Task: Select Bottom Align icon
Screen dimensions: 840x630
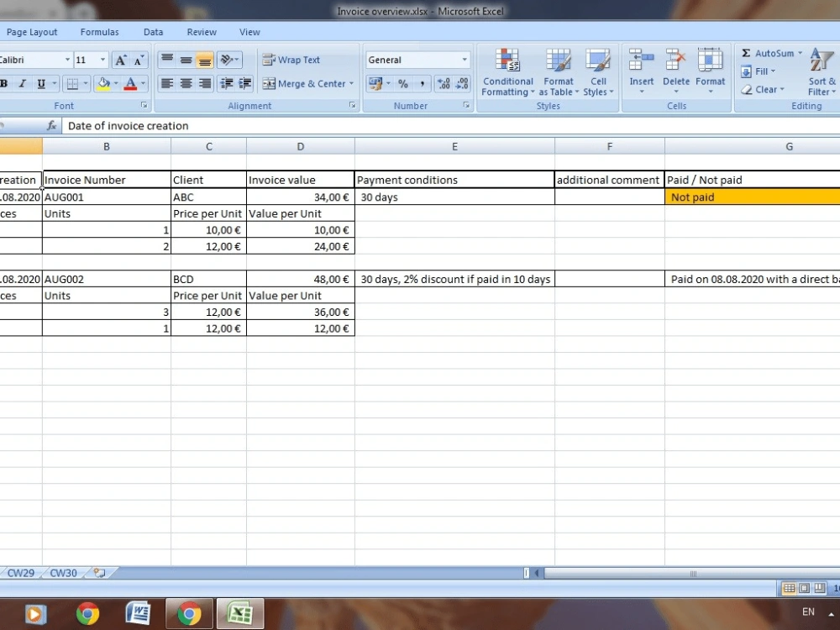Action: 205,60
